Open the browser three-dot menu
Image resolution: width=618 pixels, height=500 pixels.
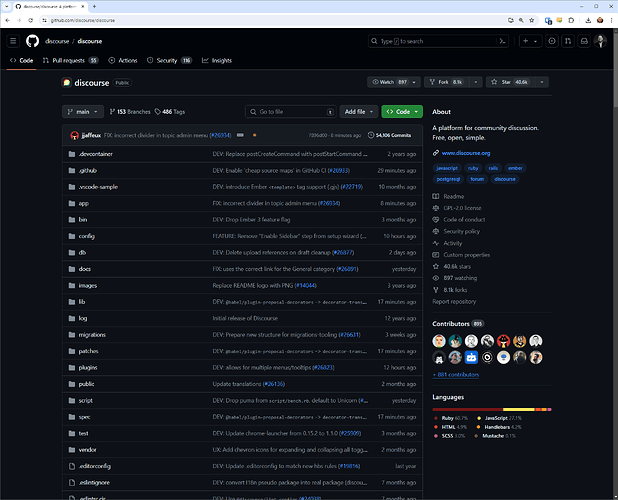coord(611,20)
